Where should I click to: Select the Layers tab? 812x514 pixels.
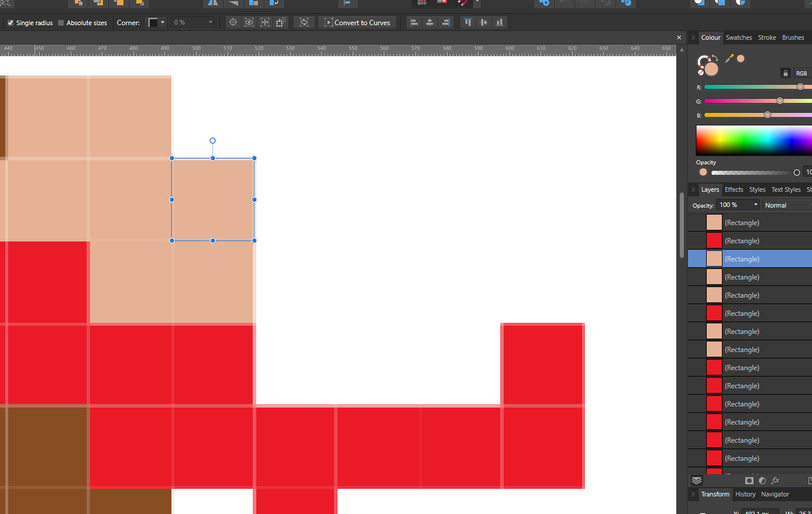coord(710,189)
